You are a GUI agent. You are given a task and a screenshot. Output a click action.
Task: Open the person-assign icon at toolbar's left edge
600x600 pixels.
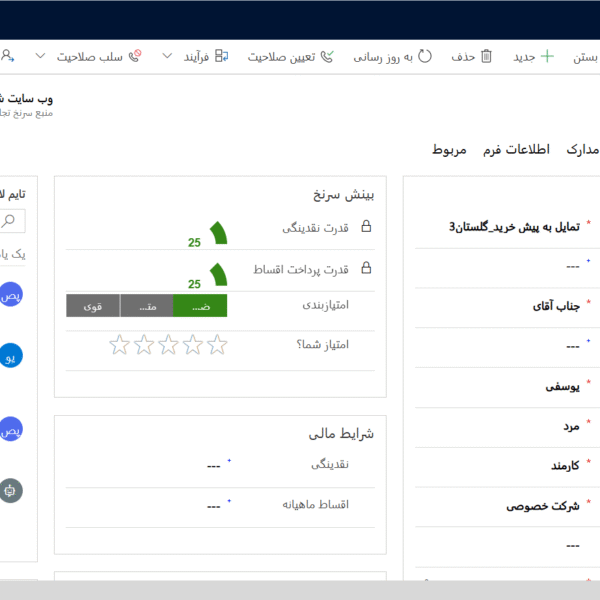[x=7, y=57]
